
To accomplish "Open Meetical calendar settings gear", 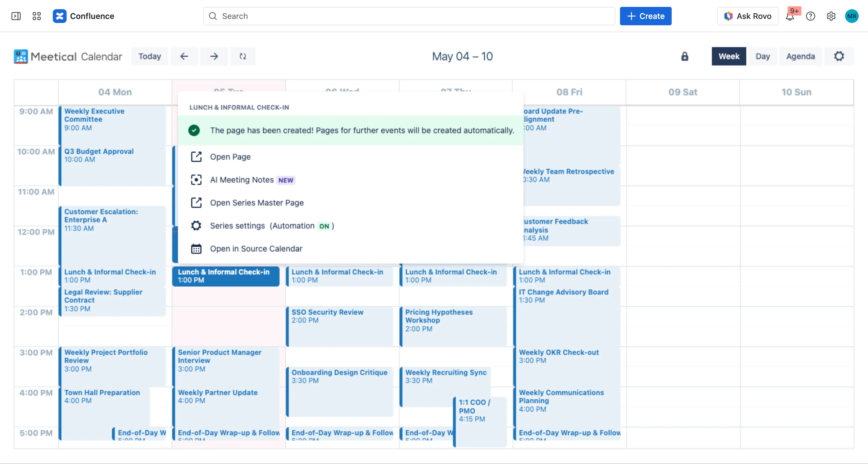I will point(839,56).
